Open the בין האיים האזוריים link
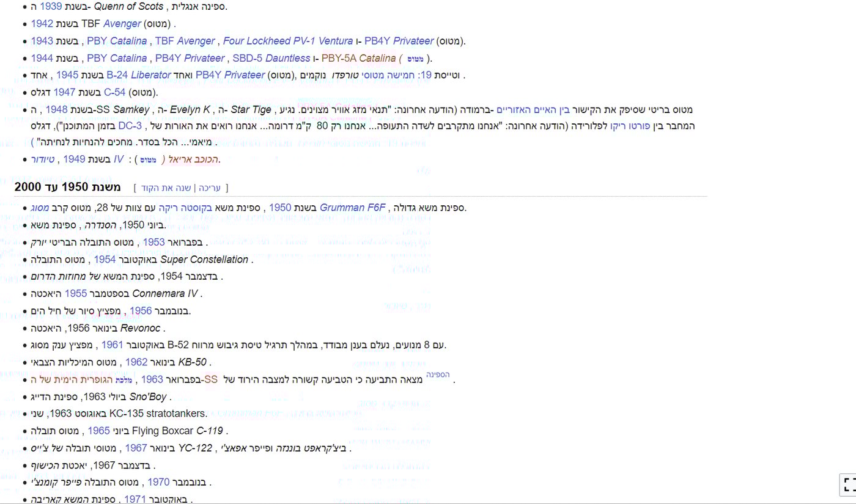The image size is (856, 504). coord(532,109)
